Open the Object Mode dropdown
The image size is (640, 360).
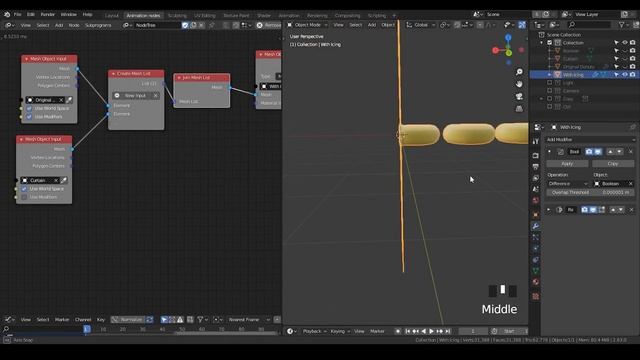coord(307,25)
